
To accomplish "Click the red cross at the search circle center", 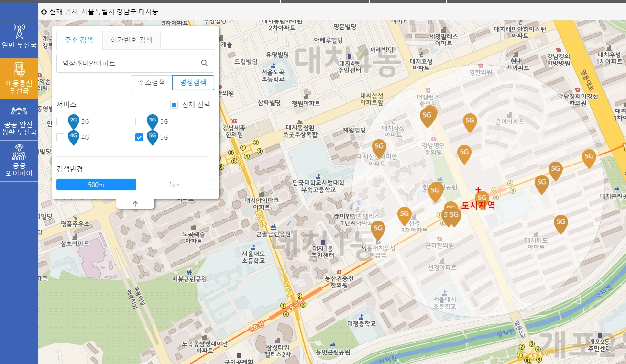I will [x=478, y=190].
